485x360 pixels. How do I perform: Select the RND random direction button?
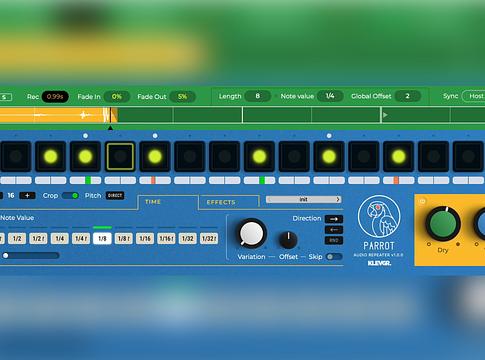[334, 240]
